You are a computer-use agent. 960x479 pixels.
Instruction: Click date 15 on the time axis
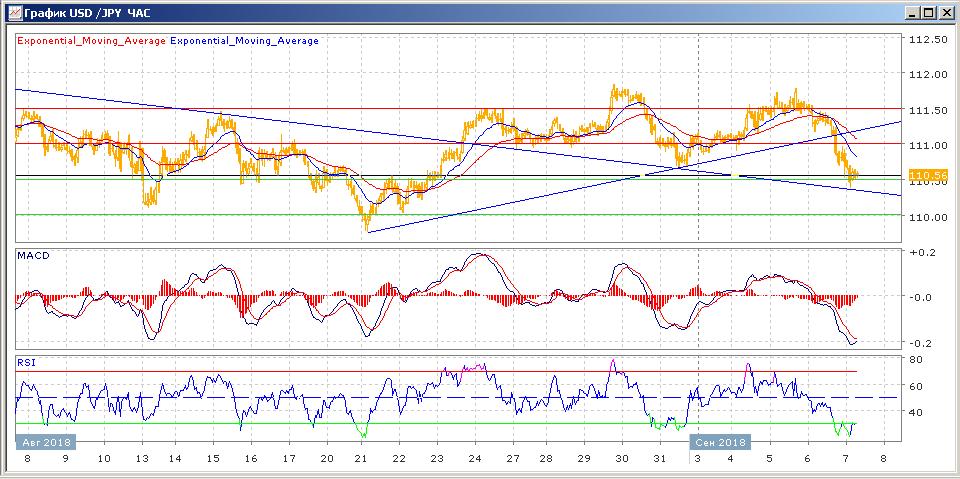tap(214, 458)
